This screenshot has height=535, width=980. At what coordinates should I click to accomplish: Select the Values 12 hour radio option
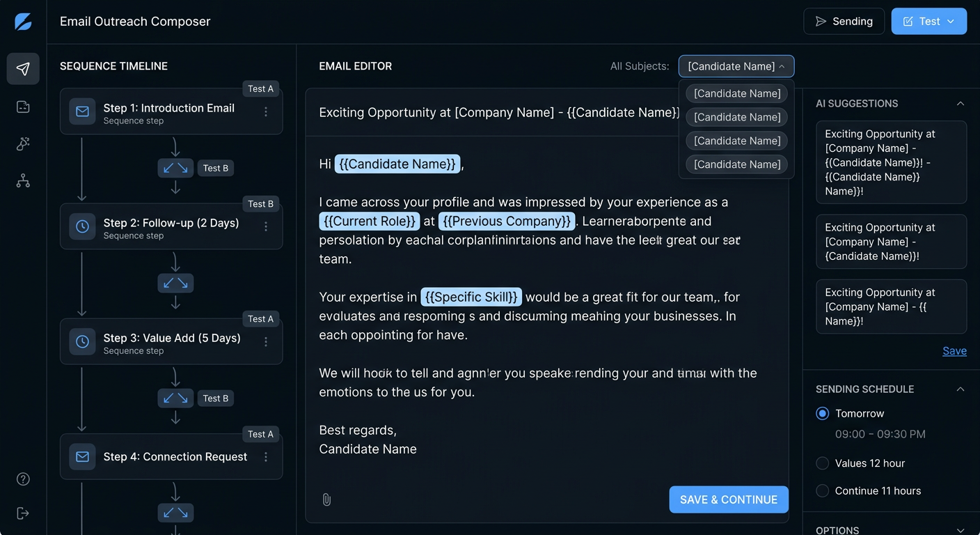pos(822,463)
